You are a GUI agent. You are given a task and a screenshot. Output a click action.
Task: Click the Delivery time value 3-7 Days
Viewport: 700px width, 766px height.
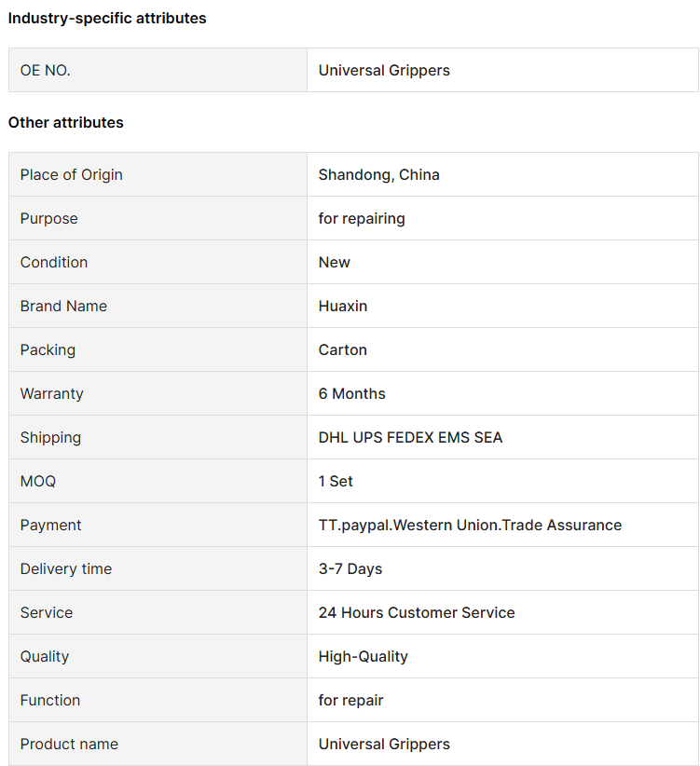coord(350,568)
